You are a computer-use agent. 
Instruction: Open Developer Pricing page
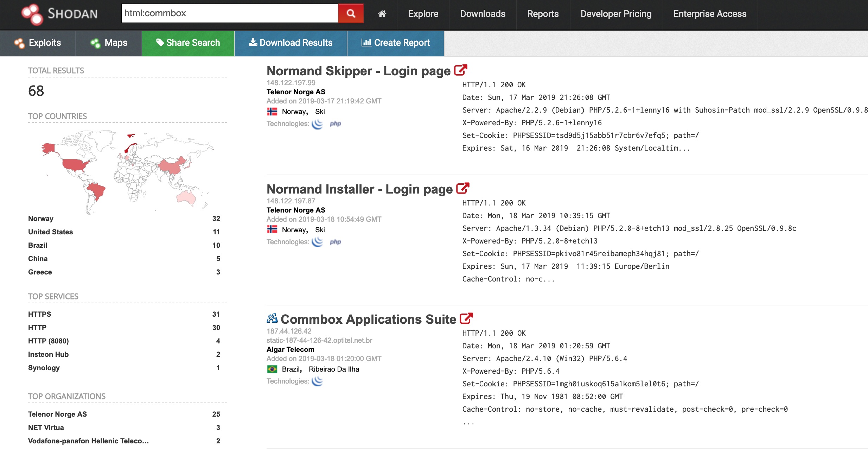[616, 14]
